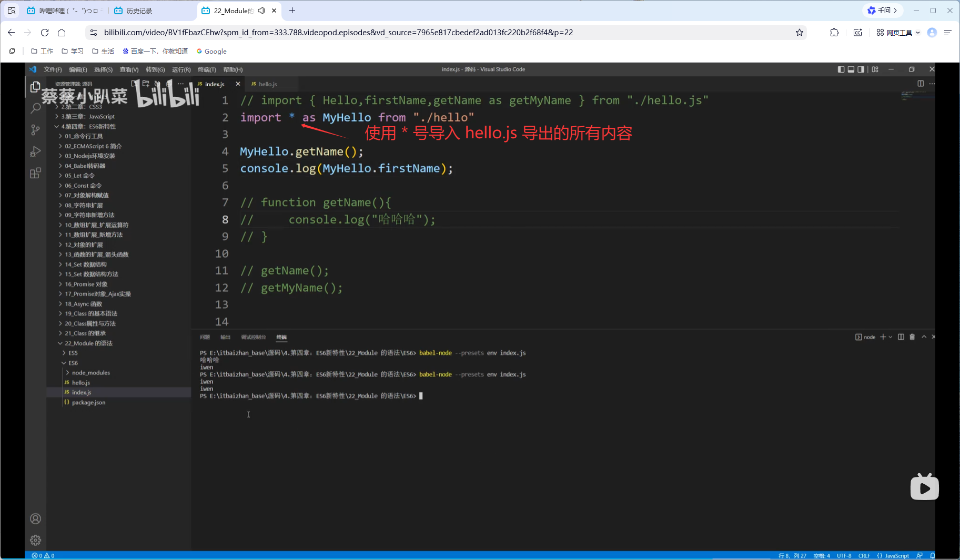Open the Accounts icon in the activity bar
The image size is (960, 560).
tap(35, 519)
